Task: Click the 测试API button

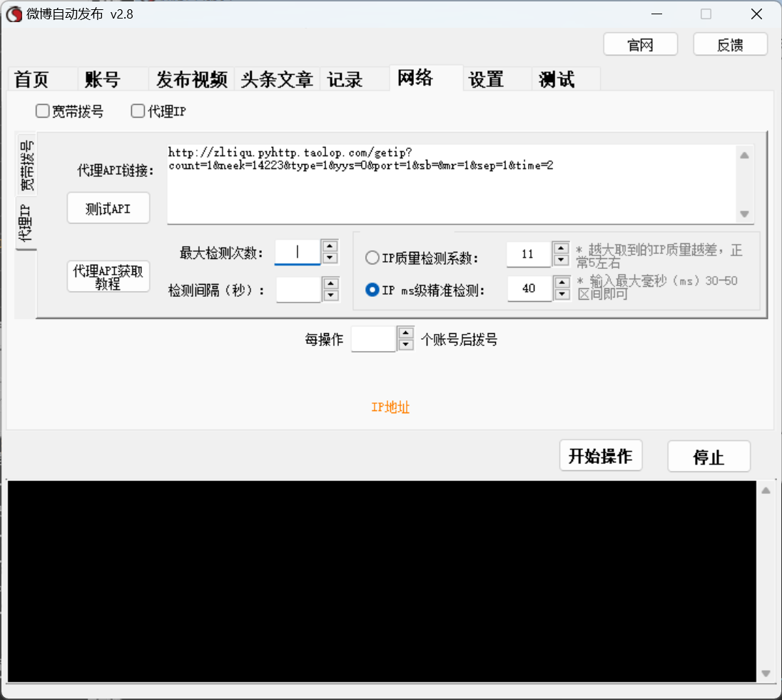Action: click(108, 208)
